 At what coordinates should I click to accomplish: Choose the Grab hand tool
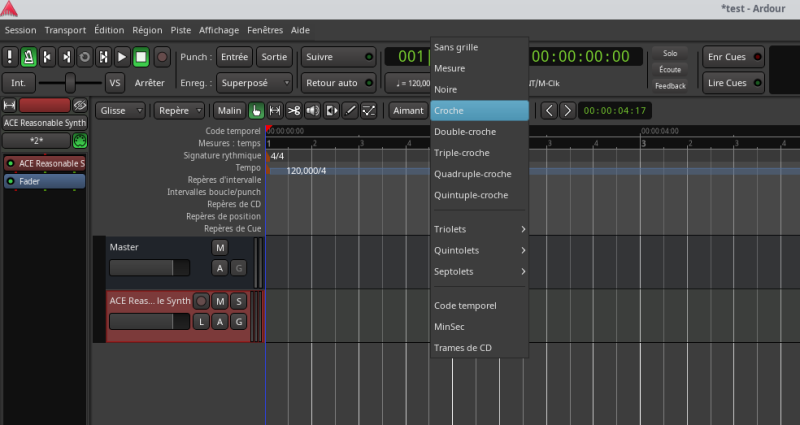point(256,111)
